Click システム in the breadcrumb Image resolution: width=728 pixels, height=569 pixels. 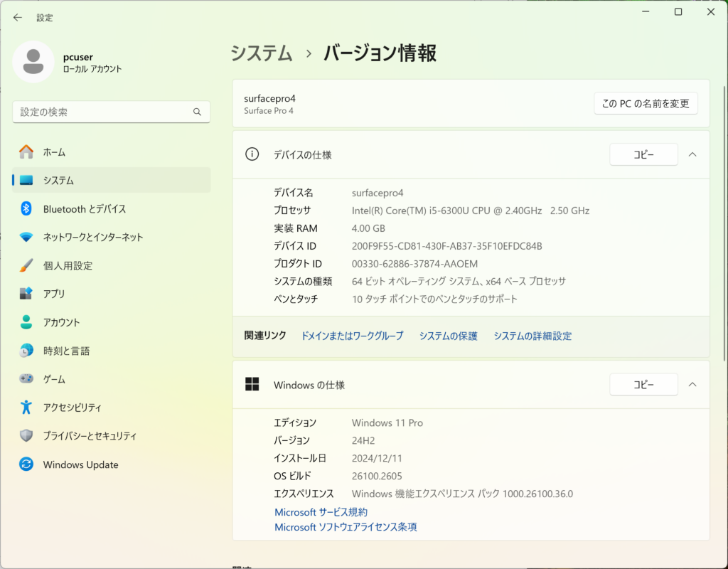[x=262, y=53]
